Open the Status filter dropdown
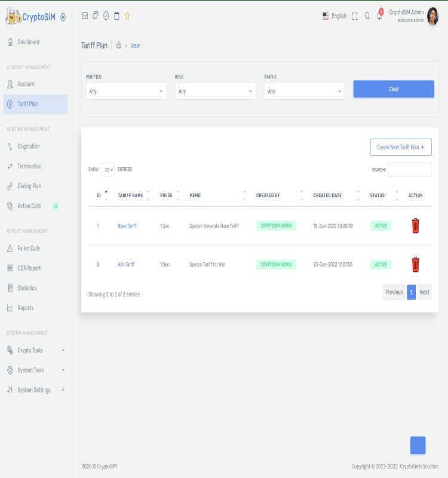This screenshot has height=478, width=448. [304, 91]
